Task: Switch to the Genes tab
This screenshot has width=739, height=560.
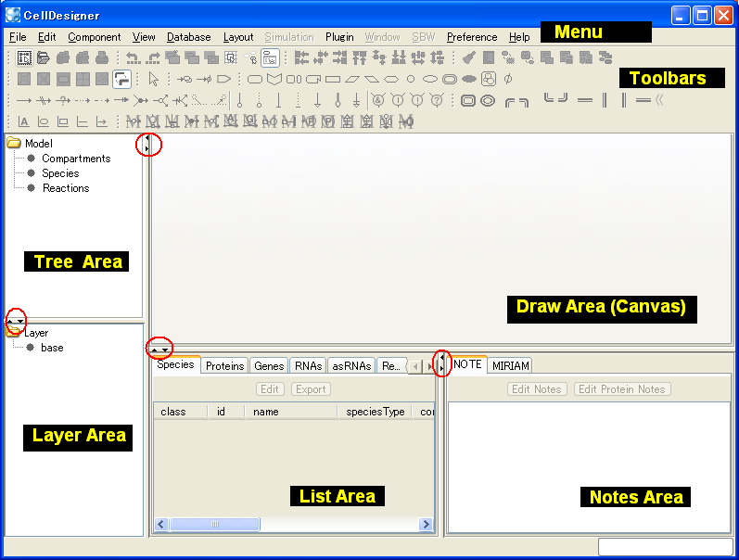Action: 269,366
